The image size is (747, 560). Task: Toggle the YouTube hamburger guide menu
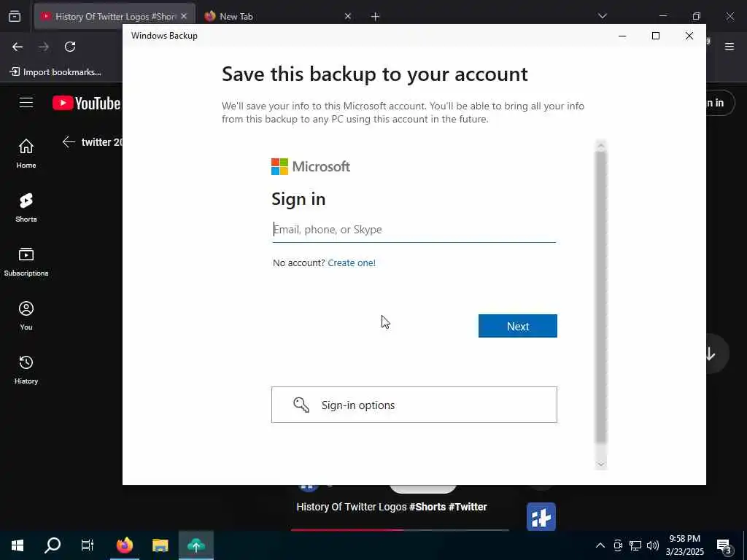coord(26,103)
